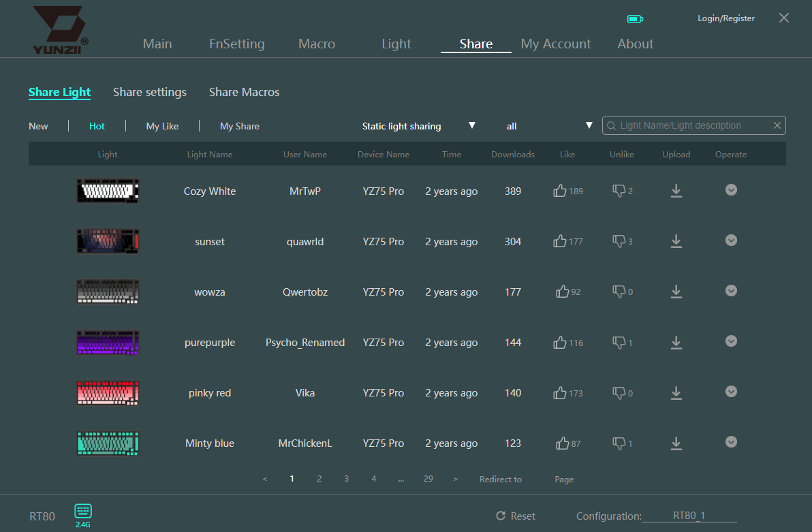Click thumbs-down on purepurple light

(x=619, y=342)
